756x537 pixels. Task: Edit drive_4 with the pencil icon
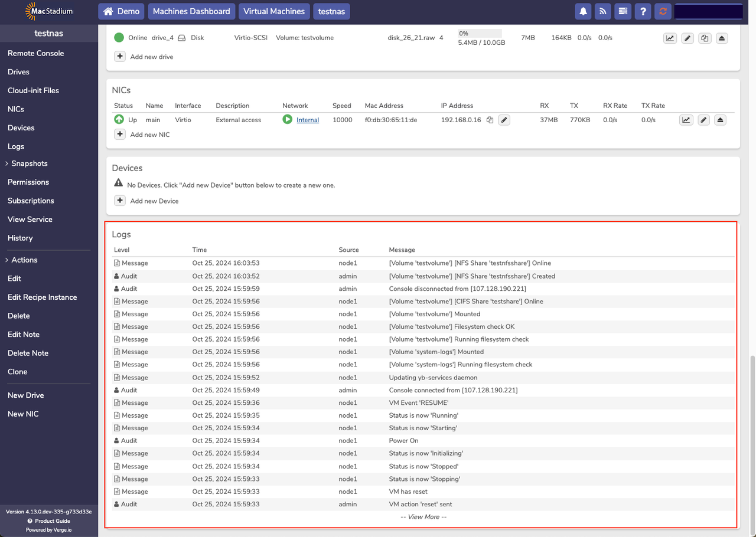(687, 38)
